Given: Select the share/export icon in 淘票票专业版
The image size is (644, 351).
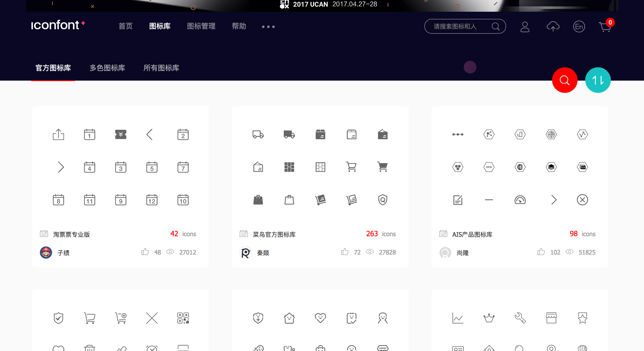Looking at the screenshot, I should [x=58, y=134].
